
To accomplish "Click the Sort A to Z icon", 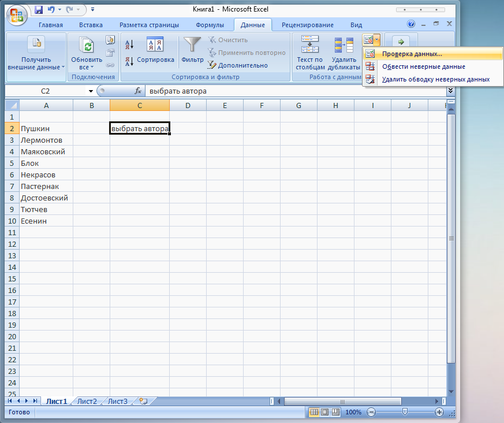I will [x=129, y=44].
